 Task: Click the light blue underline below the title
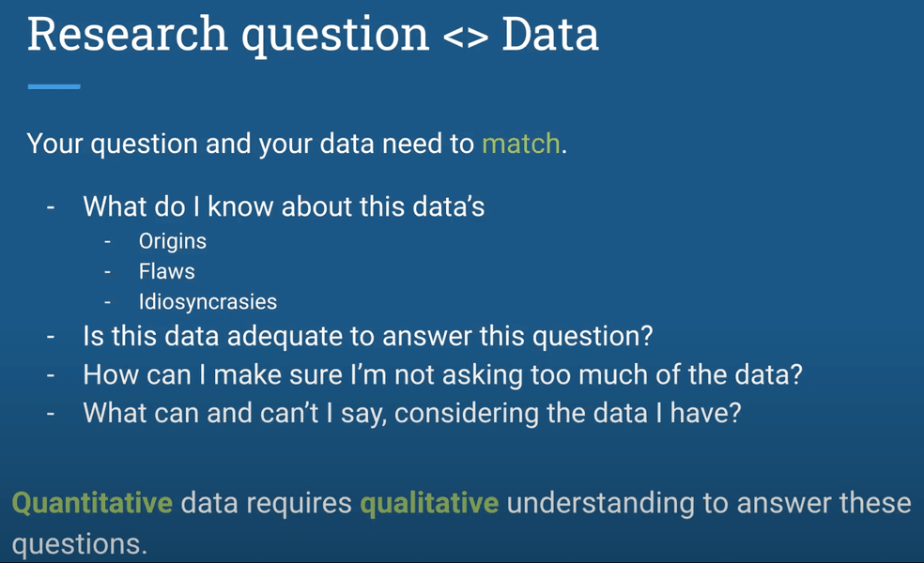54,86
